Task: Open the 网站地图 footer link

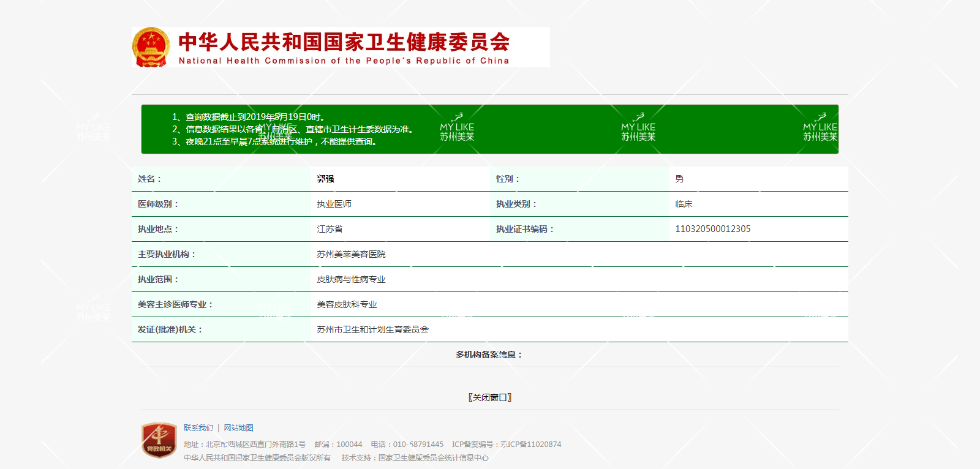Action: pos(238,428)
